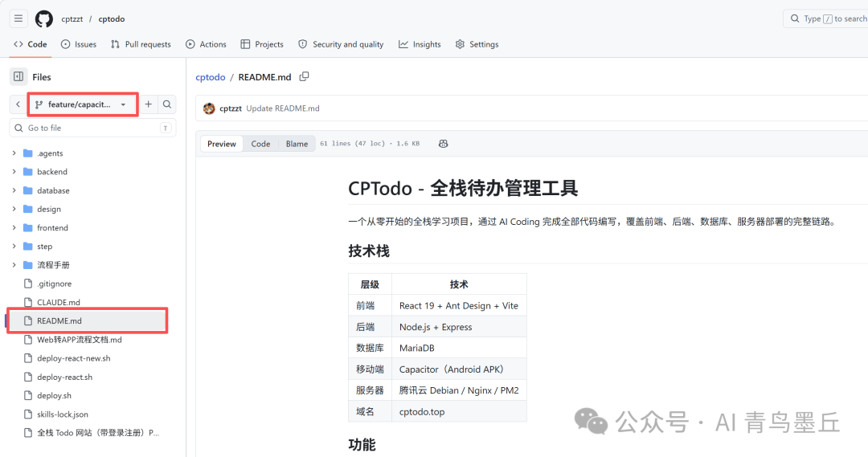Click the cptzzt commit author avatar

pos(209,108)
